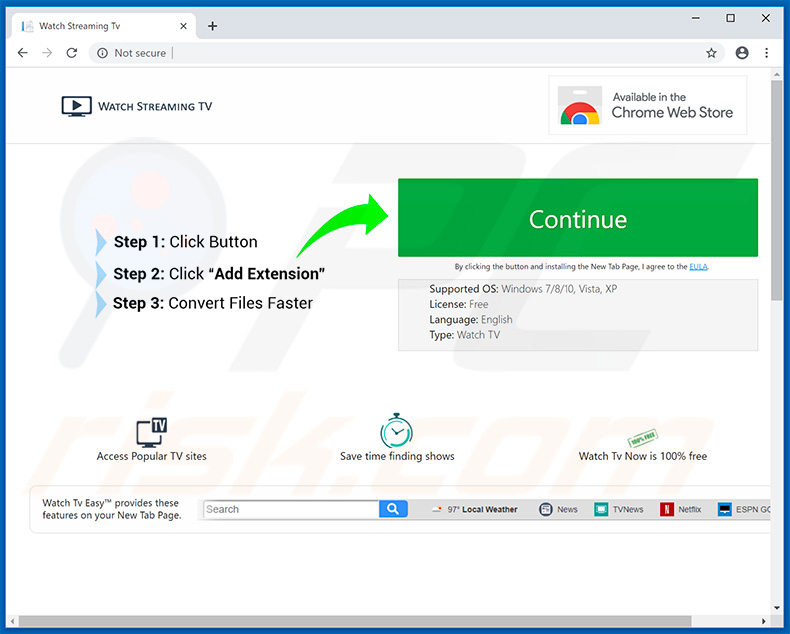Click into the Search input field
This screenshot has width=790, height=634.
[291, 509]
